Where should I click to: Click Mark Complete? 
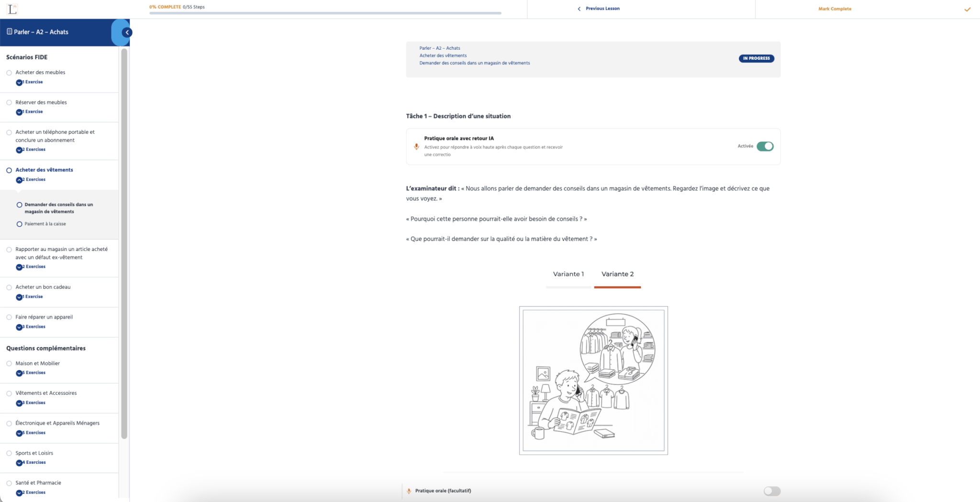click(x=835, y=9)
